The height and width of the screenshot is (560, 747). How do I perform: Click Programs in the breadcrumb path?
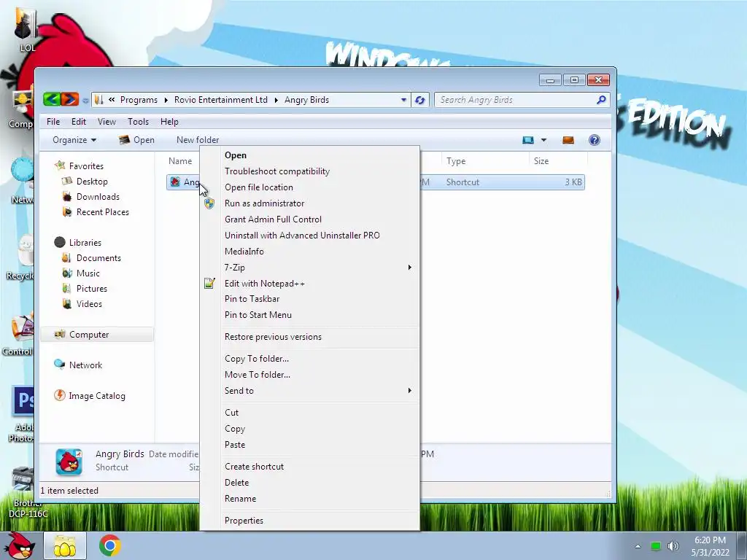[139, 100]
